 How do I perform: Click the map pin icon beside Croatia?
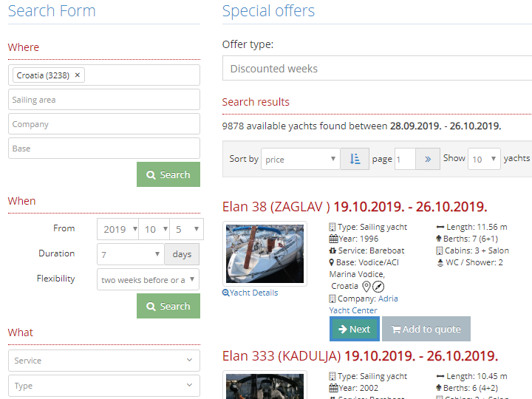coord(366,286)
